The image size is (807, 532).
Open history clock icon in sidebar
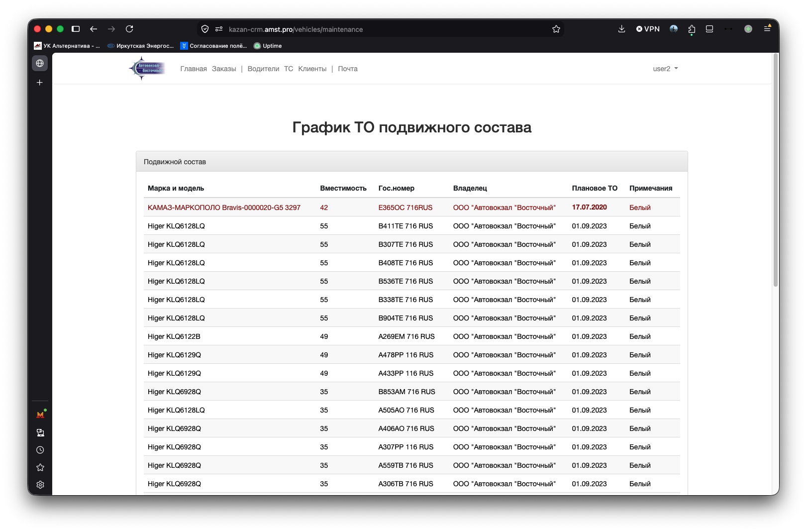(40, 450)
